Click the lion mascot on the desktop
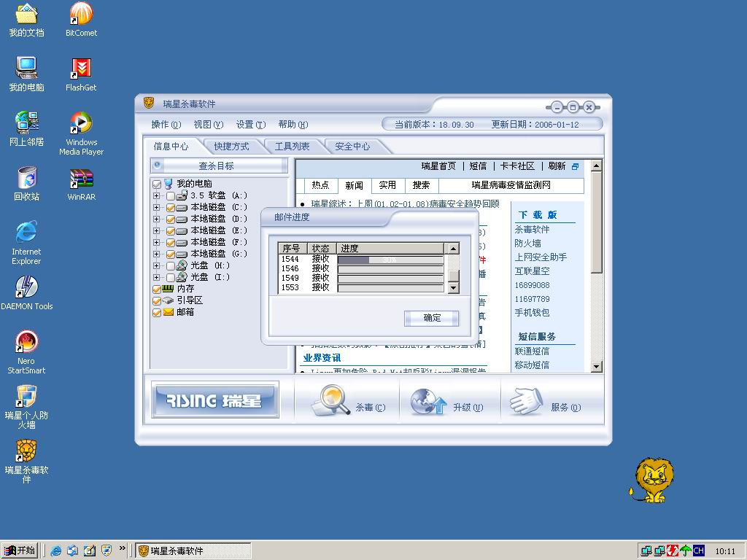Image resolution: width=747 pixels, height=560 pixels. [x=651, y=480]
